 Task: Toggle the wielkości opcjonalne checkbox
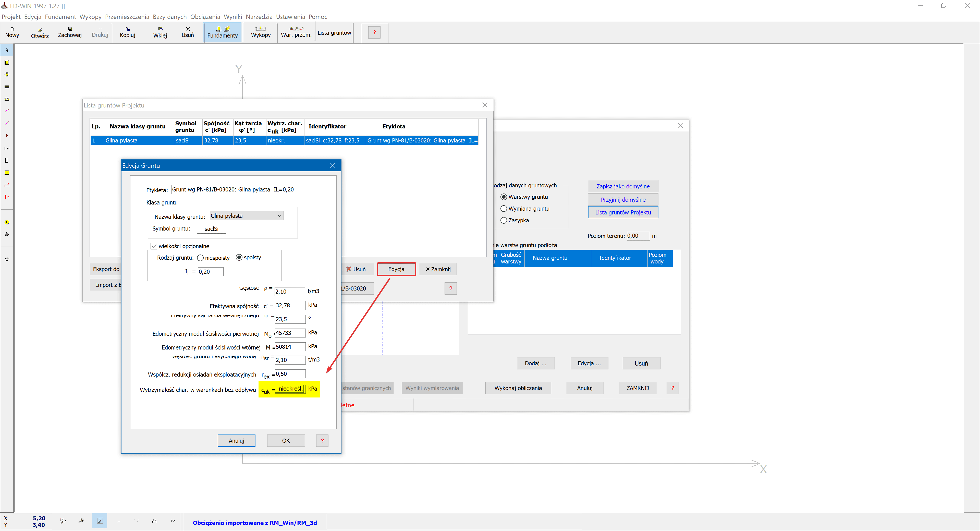click(154, 246)
